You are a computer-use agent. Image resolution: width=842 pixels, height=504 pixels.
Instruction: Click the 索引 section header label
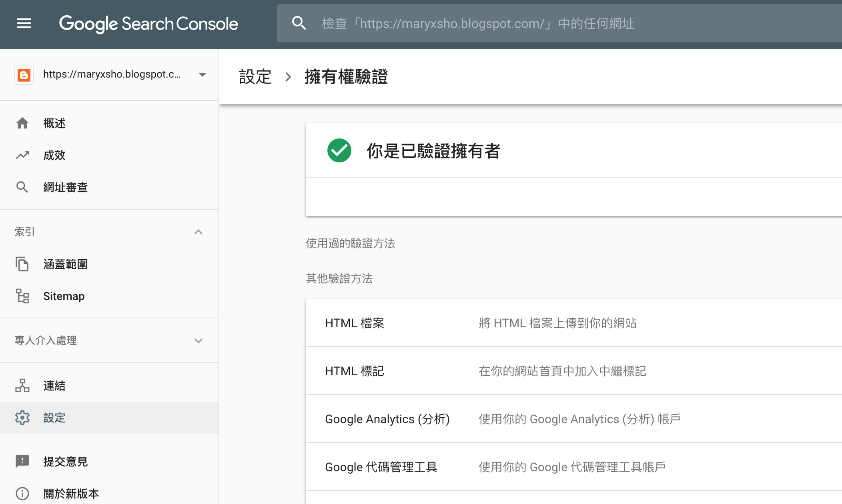(25, 232)
